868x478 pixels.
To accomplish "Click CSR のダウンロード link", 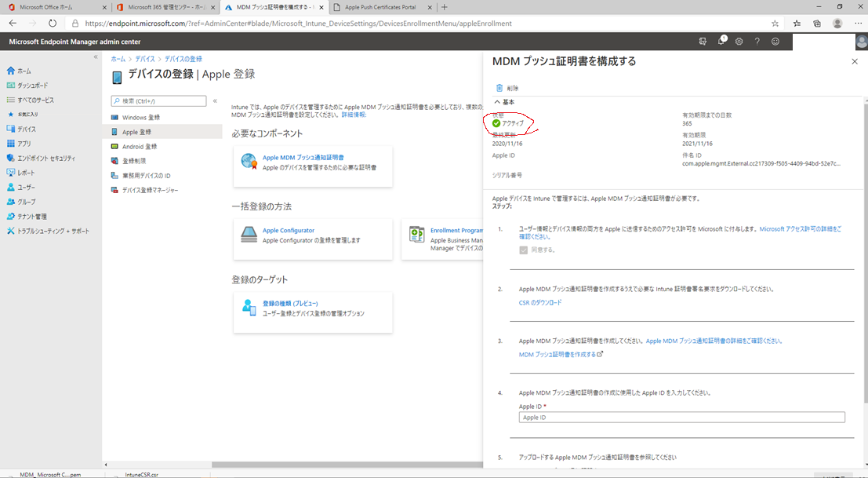I will pos(539,302).
